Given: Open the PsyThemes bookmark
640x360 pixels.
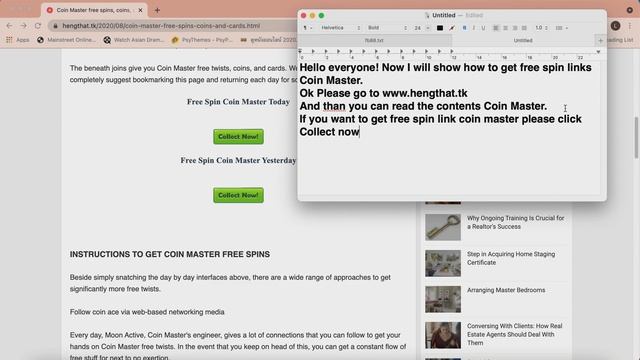Looking at the screenshot, I should [202, 40].
